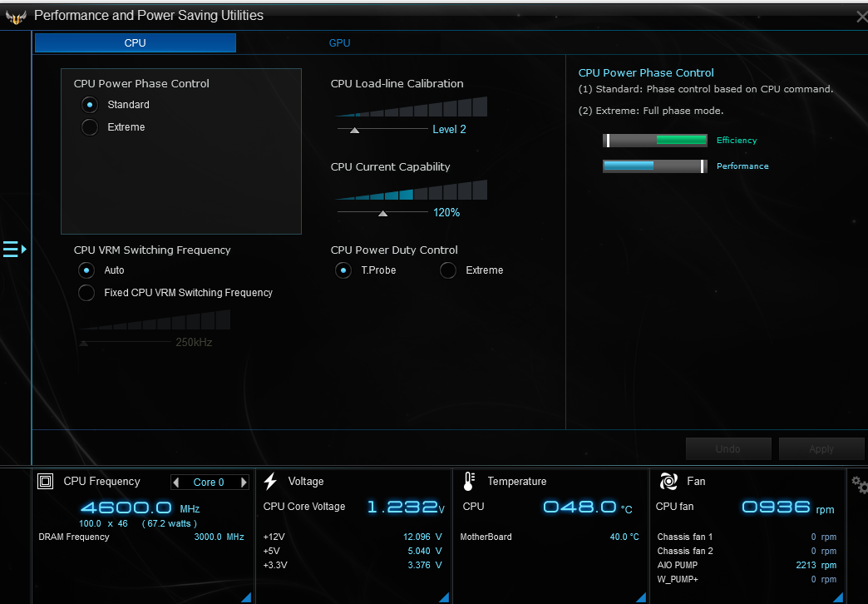The height and width of the screenshot is (604, 868).
Task: Switch to the GPU tab
Action: (339, 42)
